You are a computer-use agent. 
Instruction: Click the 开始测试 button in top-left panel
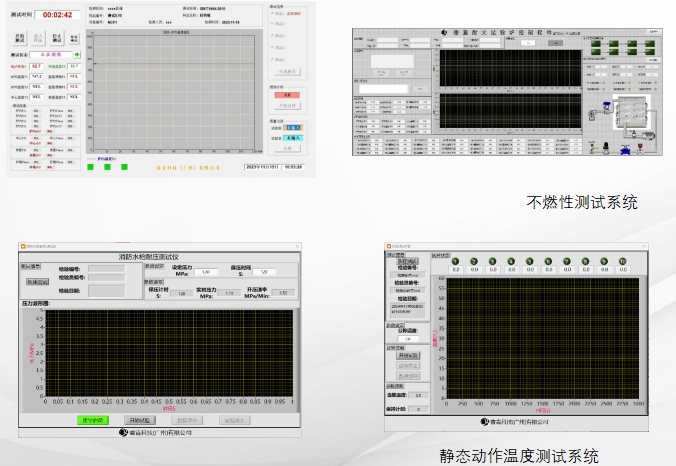click(19, 38)
